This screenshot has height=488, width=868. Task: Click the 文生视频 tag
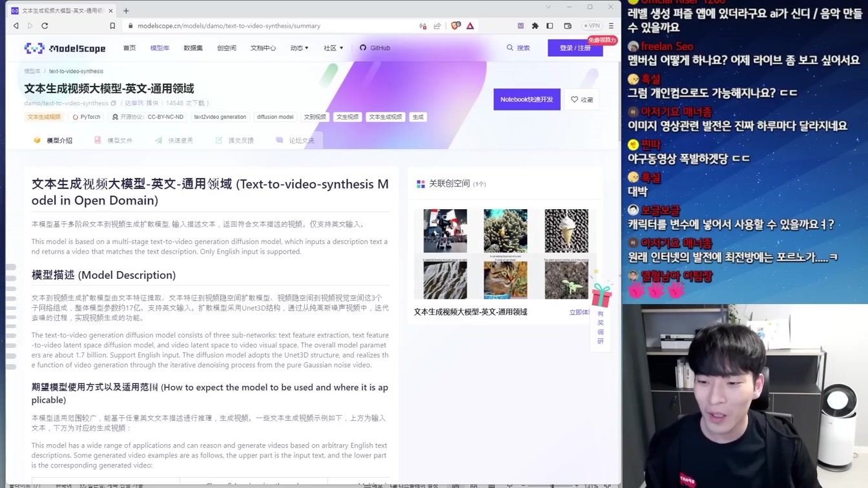(347, 117)
